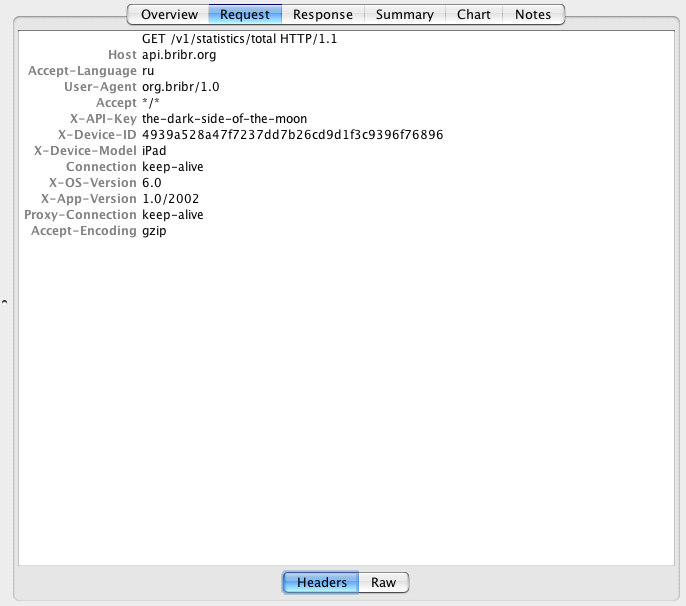Select the X-OS-Version header label

coord(92,183)
